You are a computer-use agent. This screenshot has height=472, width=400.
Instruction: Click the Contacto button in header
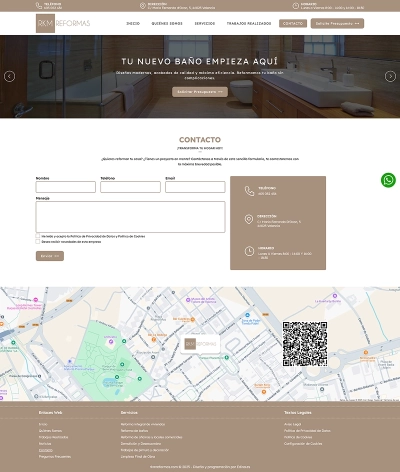coord(293,23)
